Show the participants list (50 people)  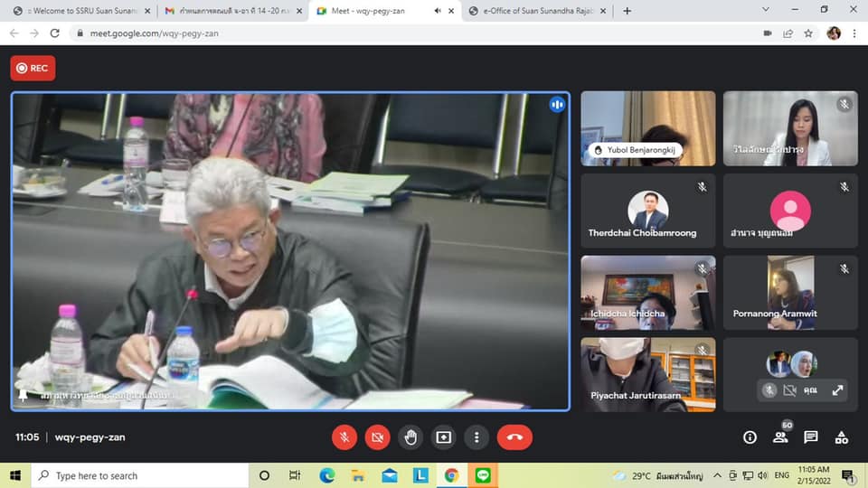780,437
